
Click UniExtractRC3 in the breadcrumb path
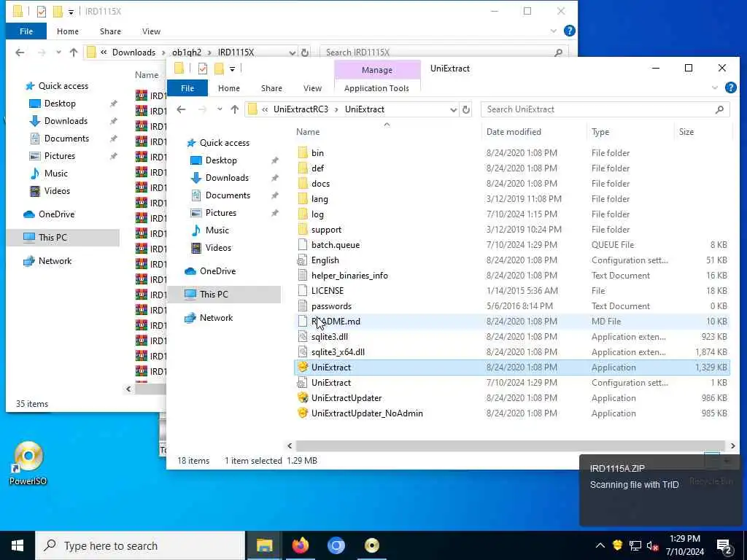(x=301, y=109)
